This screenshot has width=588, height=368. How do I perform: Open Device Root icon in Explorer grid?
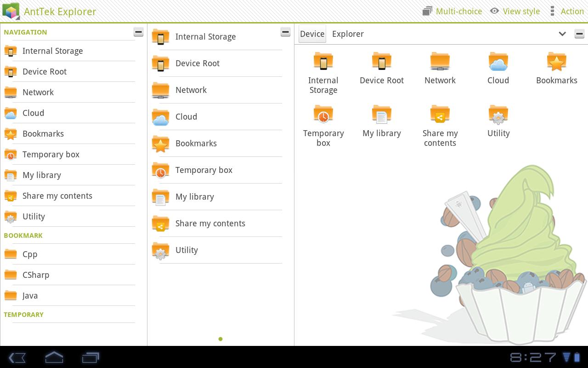tap(382, 61)
